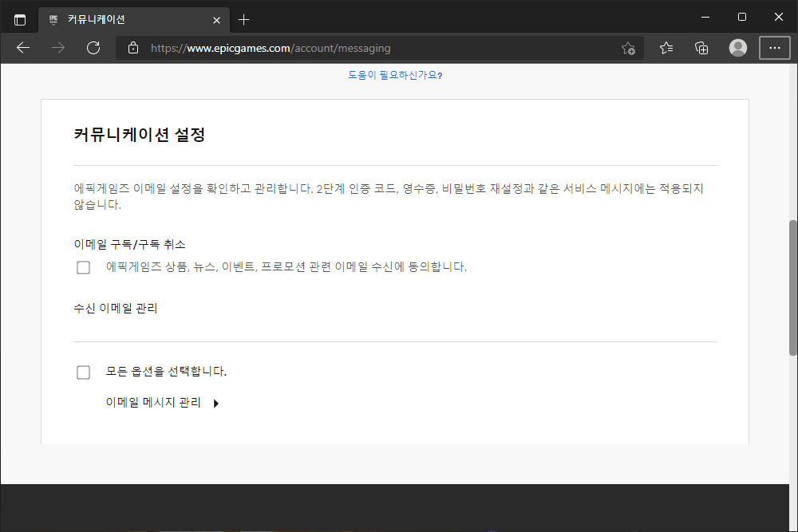This screenshot has width=798, height=532.
Task: Maximize the browser window
Action: [742, 17]
